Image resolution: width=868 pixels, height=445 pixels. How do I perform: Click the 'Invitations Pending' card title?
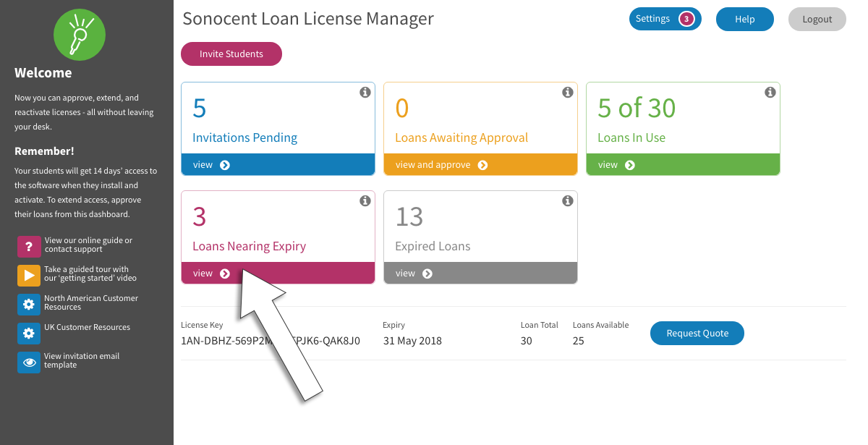coord(244,137)
